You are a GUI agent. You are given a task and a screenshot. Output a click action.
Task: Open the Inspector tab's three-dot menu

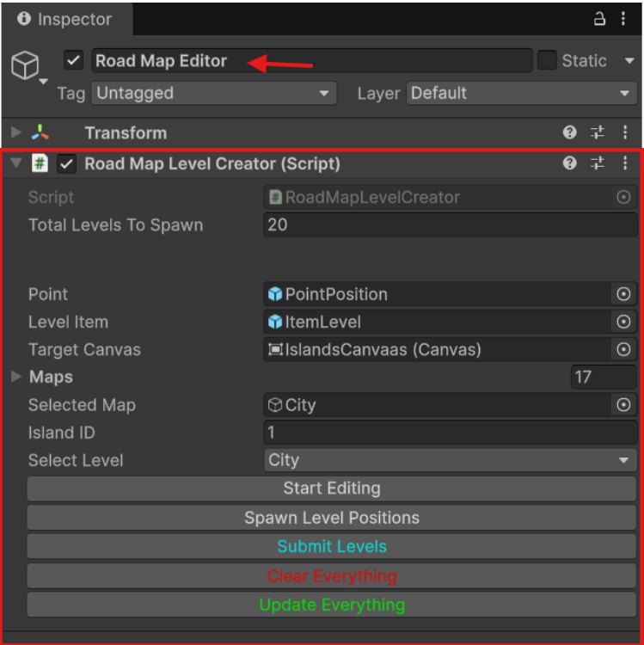tap(623, 19)
